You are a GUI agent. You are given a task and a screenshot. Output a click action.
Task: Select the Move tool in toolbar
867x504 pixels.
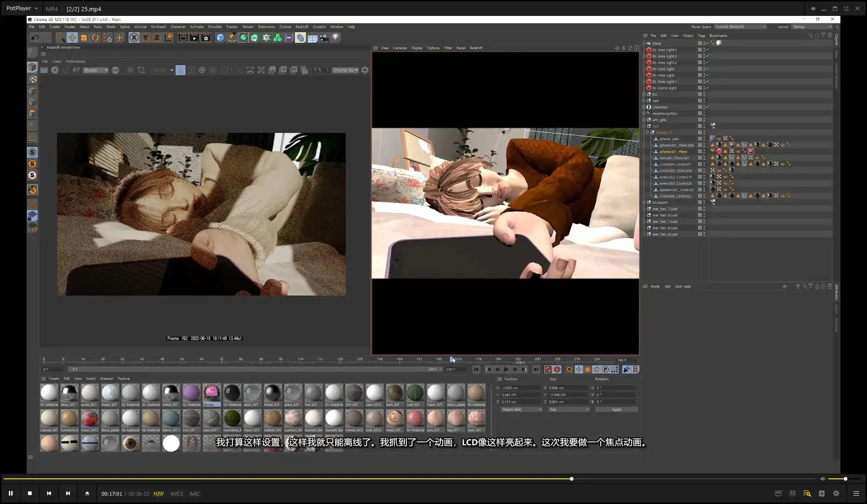click(72, 38)
